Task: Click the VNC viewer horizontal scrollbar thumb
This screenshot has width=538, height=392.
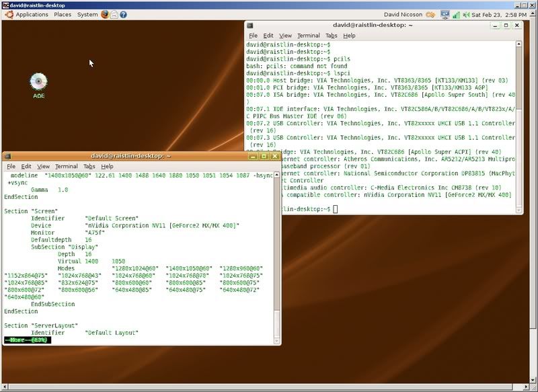Action: 260,387
